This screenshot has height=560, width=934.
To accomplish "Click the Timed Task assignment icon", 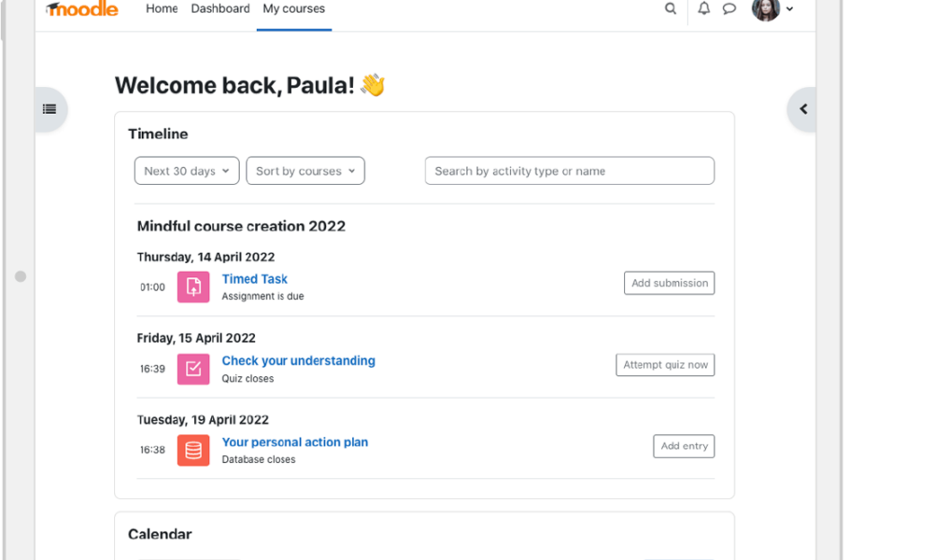I will click(x=192, y=287).
